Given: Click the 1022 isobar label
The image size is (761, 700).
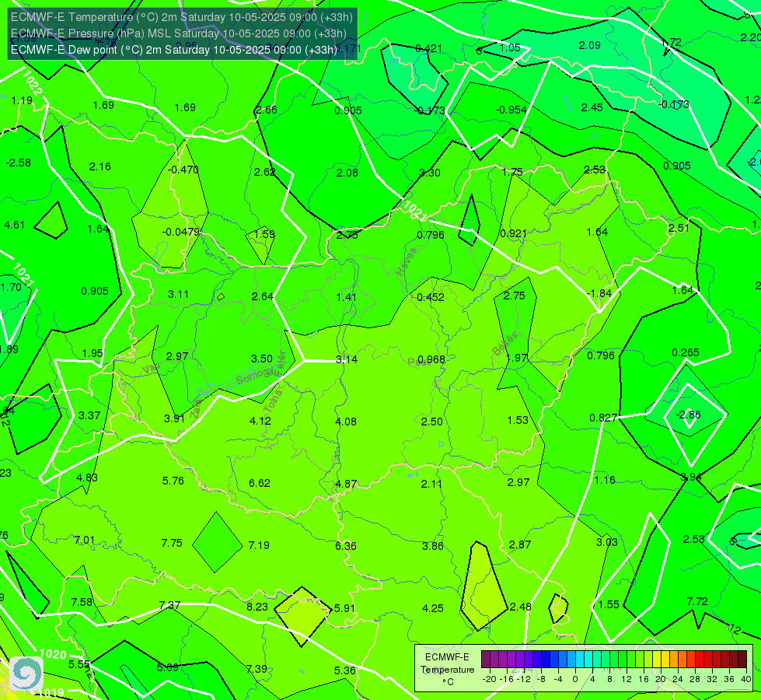Looking at the screenshot, I should coord(32,83).
